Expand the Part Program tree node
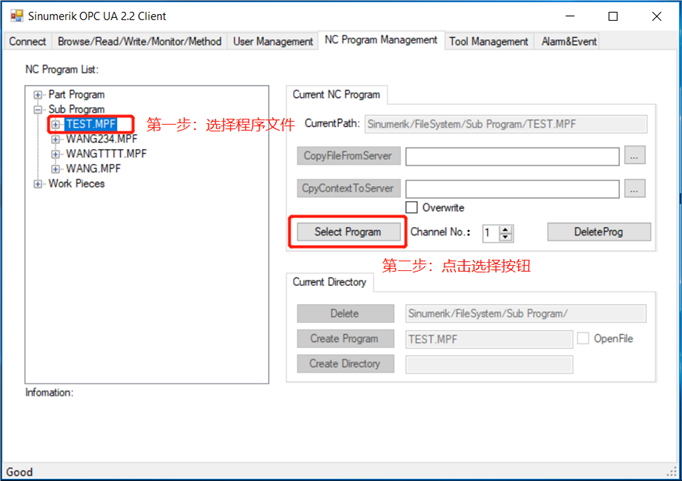The height and width of the screenshot is (481, 682). (x=38, y=95)
